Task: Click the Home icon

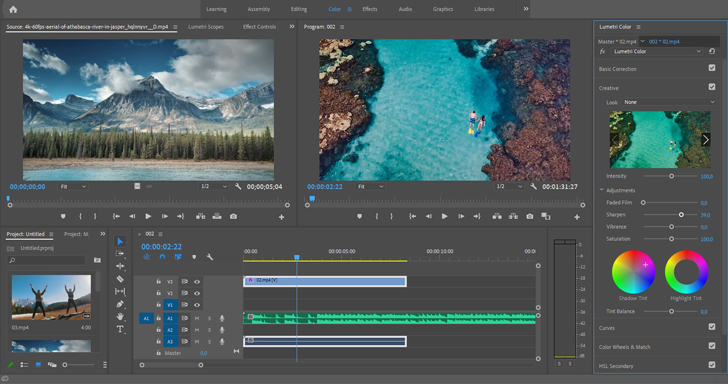Action: click(x=13, y=9)
